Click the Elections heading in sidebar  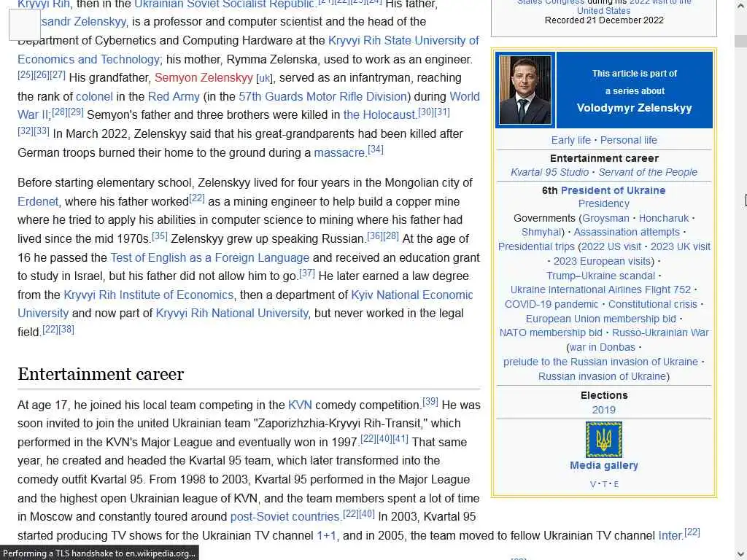[603, 395]
